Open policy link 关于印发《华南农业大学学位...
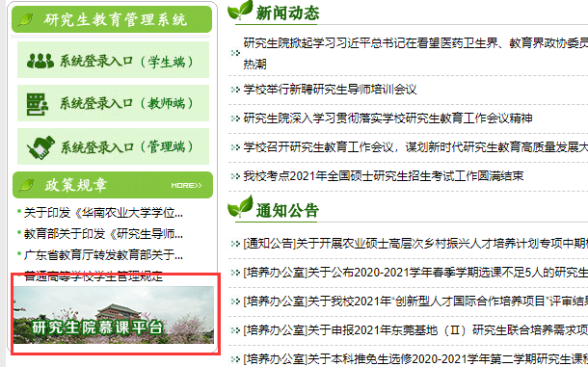This screenshot has width=588, height=367. 103,213
